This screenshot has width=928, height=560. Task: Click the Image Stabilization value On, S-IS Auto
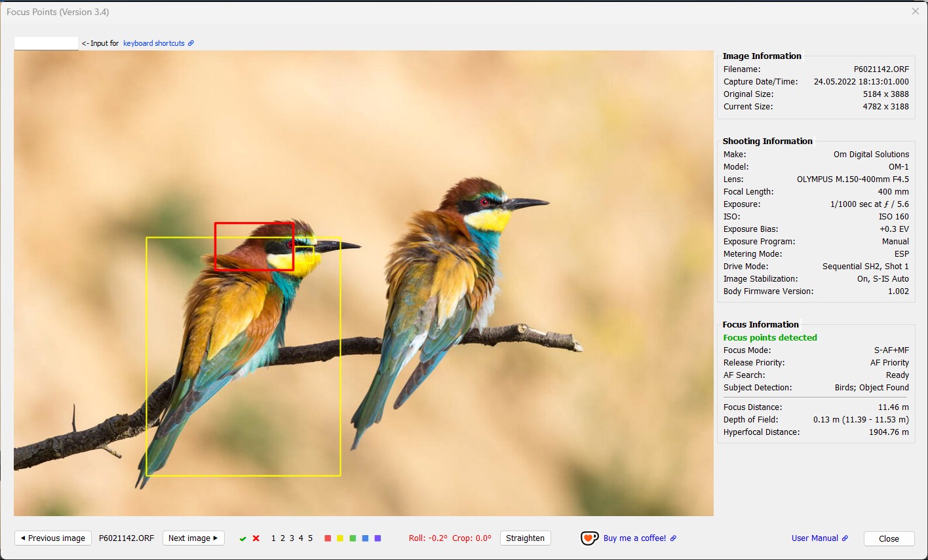[x=883, y=279]
